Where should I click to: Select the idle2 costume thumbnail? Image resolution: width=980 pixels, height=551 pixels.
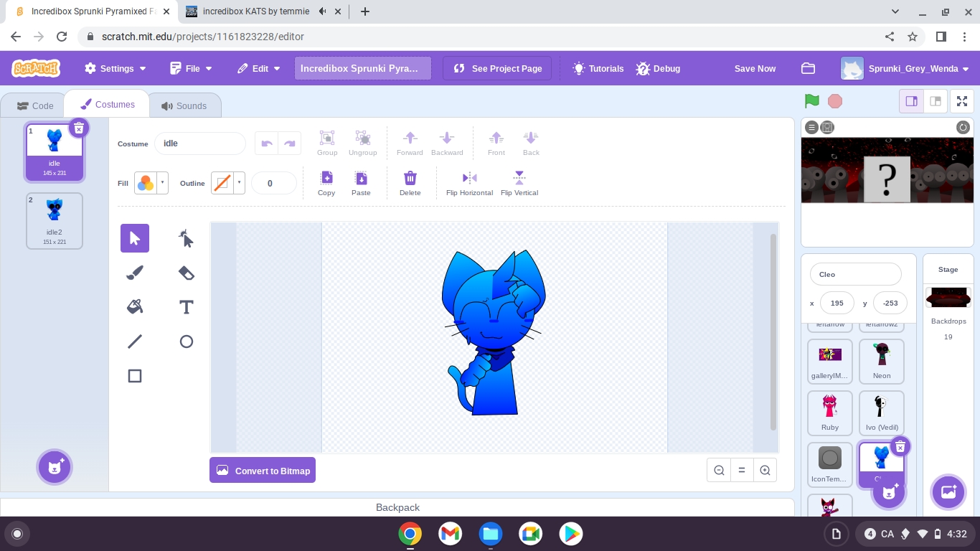[54, 220]
